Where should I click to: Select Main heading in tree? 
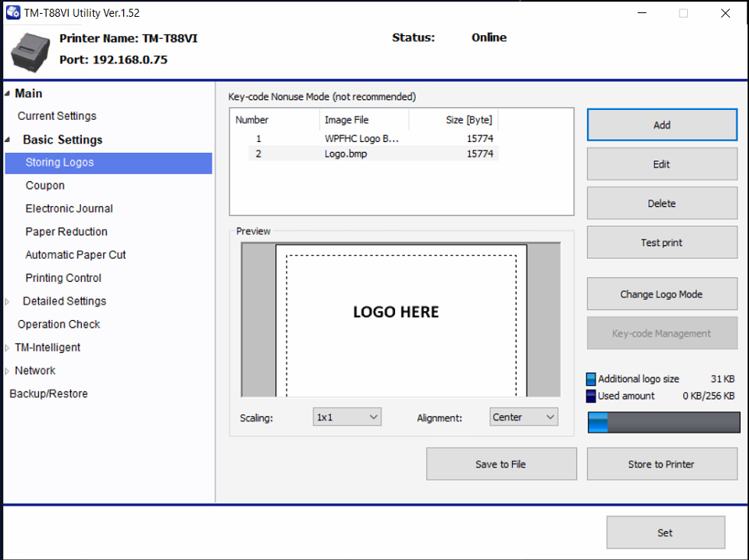point(28,93)
